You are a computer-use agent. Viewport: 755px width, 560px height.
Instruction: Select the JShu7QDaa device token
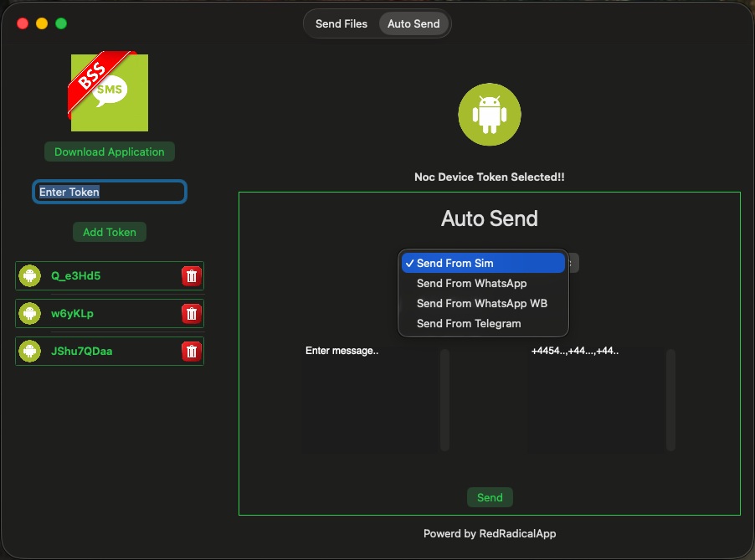(x=110, y=351)
